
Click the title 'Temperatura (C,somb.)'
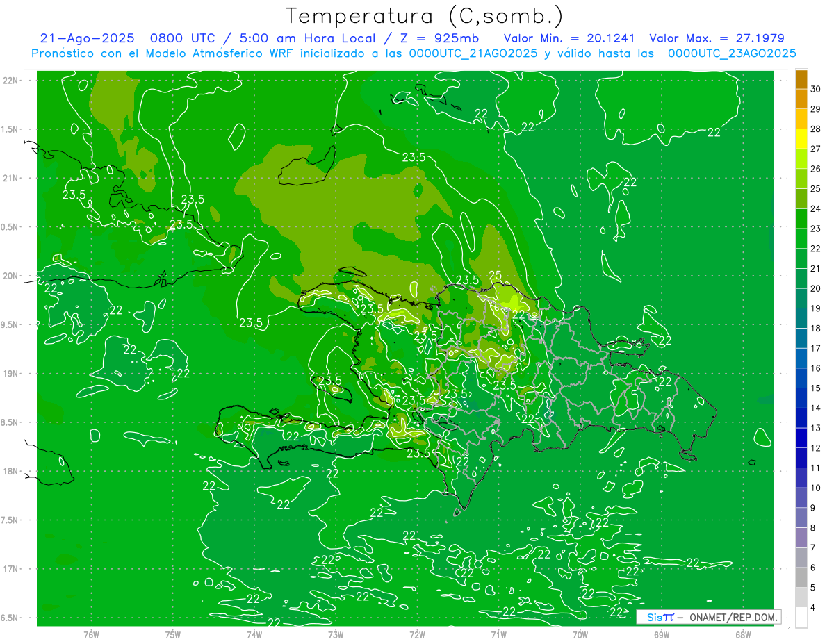(x=425, y=16)
